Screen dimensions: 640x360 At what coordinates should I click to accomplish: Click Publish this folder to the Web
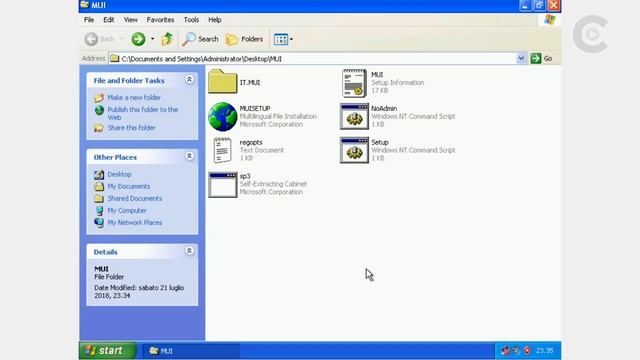pos(142,113)
